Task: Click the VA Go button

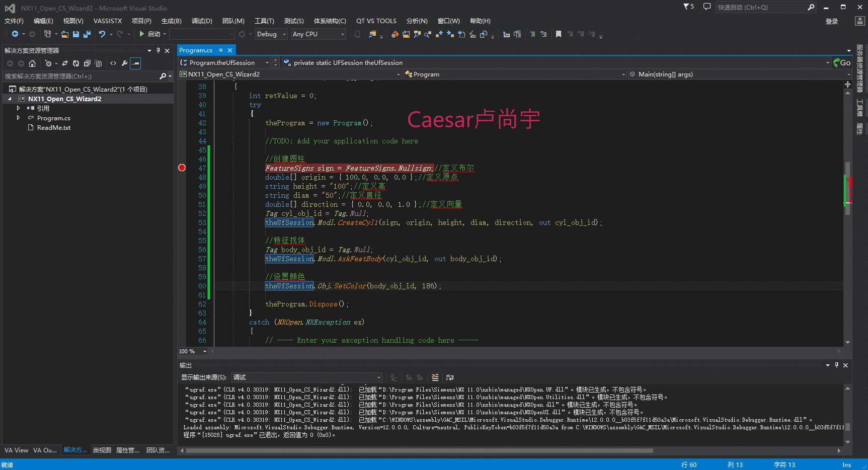Action: (842, 63)
